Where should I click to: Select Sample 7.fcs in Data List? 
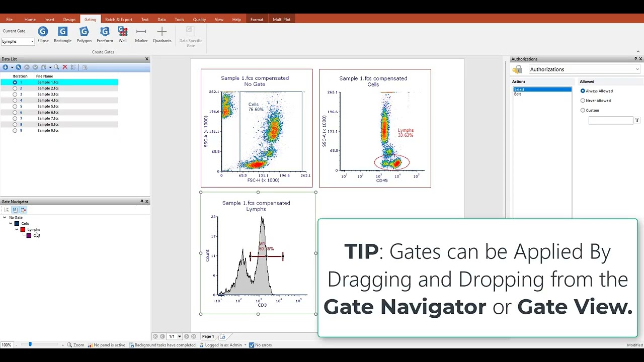[48, 119]
